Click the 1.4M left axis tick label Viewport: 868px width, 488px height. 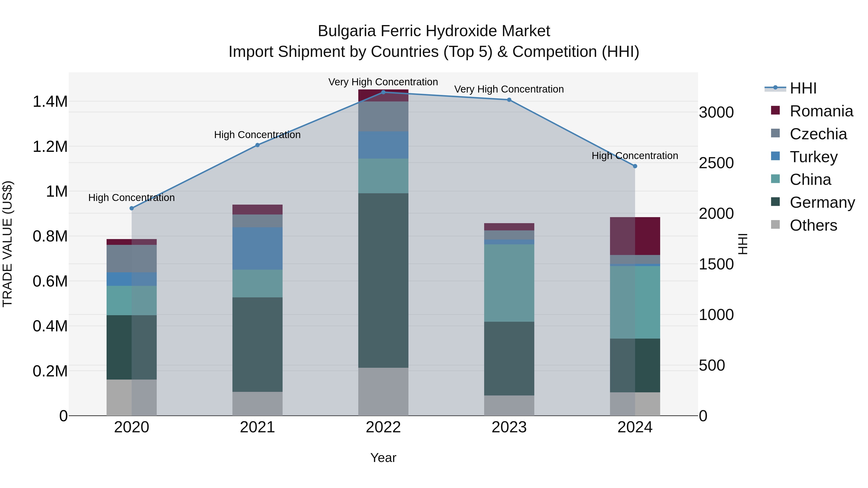50,101
